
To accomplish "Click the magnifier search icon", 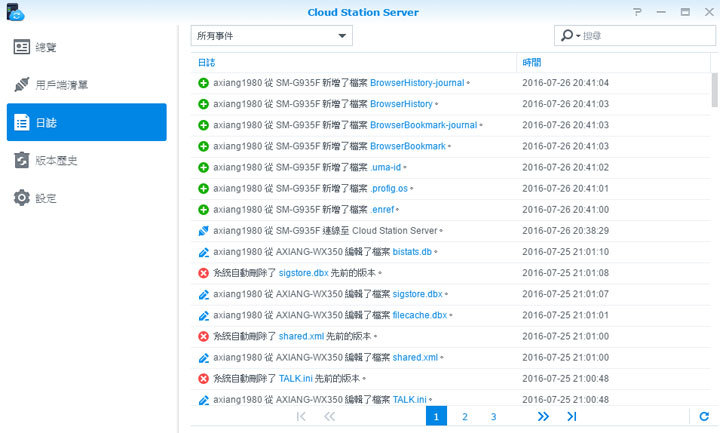I will [567, 35].
